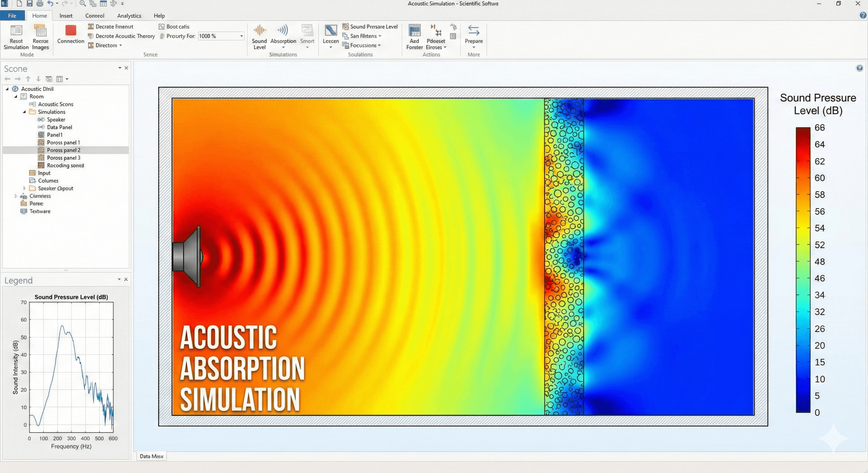The image size is (868, 473).
Task: Click the undo arrow in title bar
Action: (x=50, y=4)
